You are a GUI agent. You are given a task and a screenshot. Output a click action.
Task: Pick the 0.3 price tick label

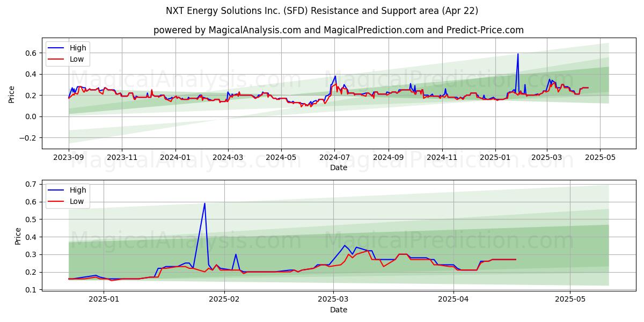pos(32,254)
